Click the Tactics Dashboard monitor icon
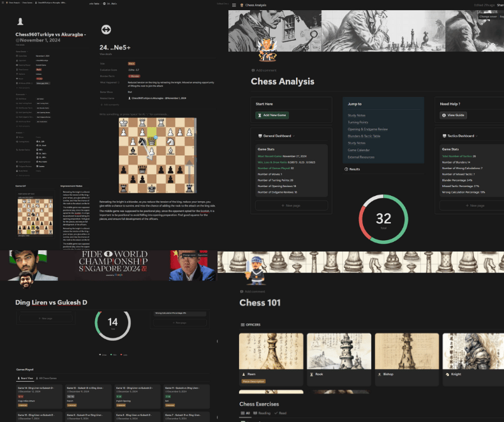The image size is (504, 422). tap(444, 136)
